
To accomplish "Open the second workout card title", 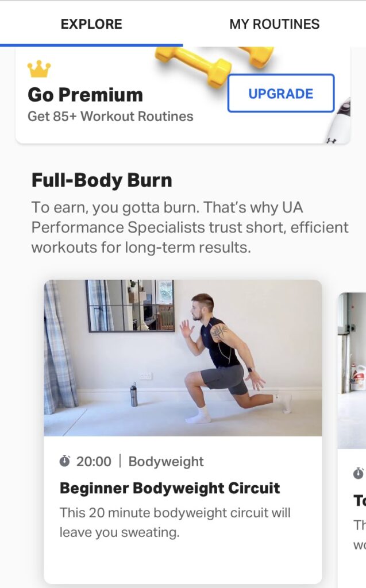I will (x=360, y=501).
